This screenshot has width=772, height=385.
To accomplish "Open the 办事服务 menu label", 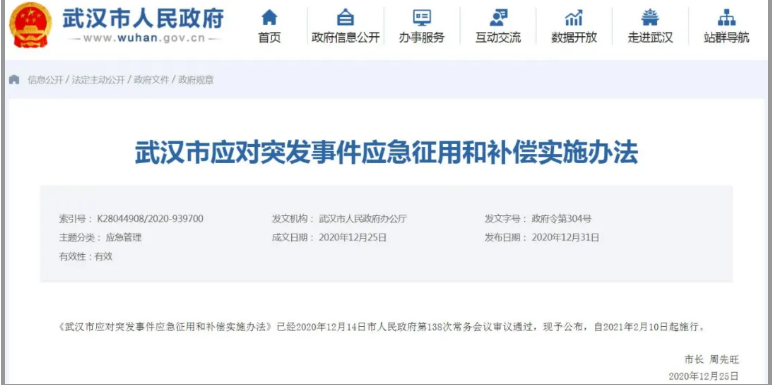I will click(421, 37).
